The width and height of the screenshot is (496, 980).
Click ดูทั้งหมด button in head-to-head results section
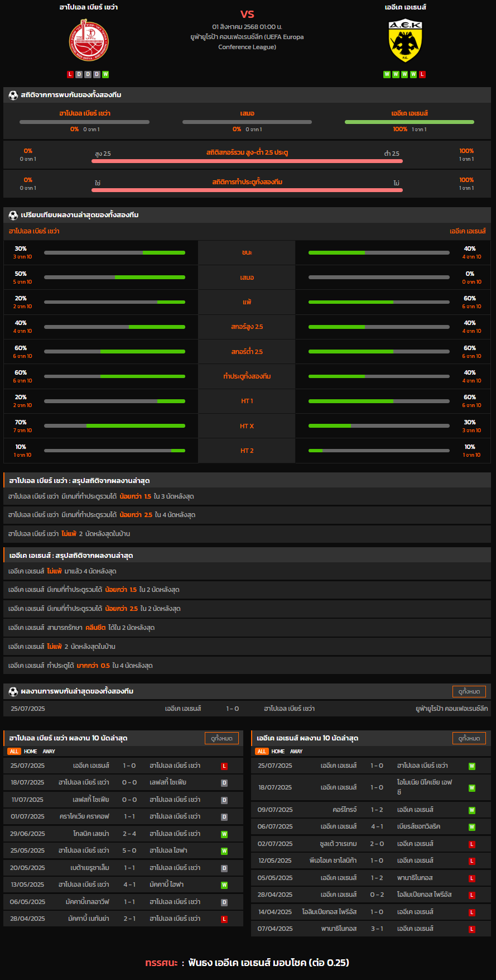point(469,691)
